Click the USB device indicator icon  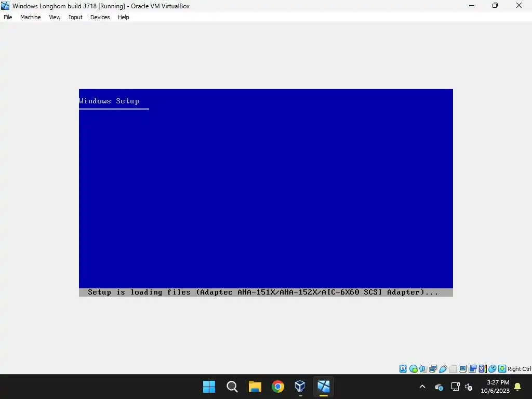coord(443,369)
